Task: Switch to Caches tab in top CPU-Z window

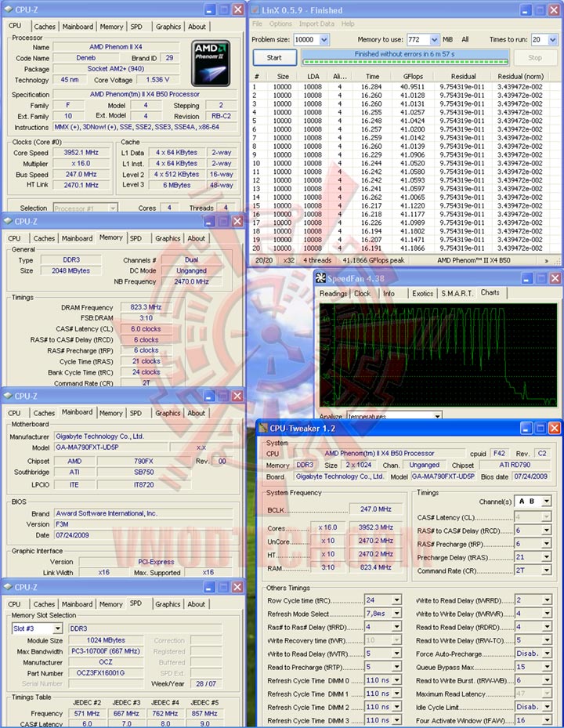Action: [45, 27]
